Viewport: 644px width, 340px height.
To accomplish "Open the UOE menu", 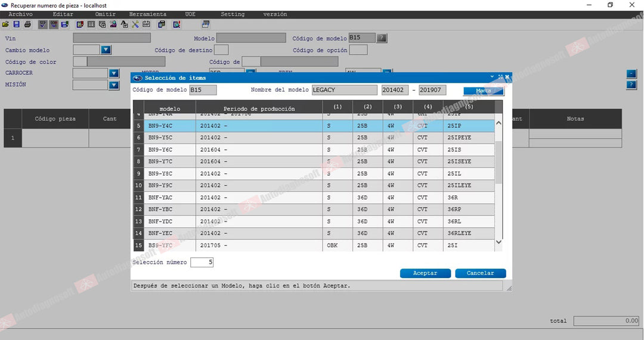I will (190, 14).
